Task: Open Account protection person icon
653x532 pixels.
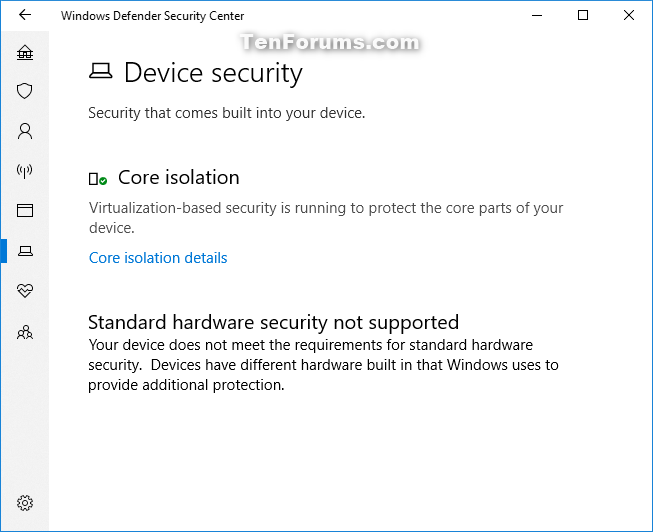Action: [25, 131]
